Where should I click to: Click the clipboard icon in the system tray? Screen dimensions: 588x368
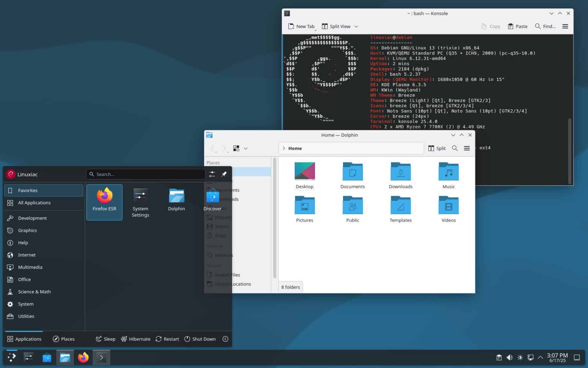pos(499,357)
